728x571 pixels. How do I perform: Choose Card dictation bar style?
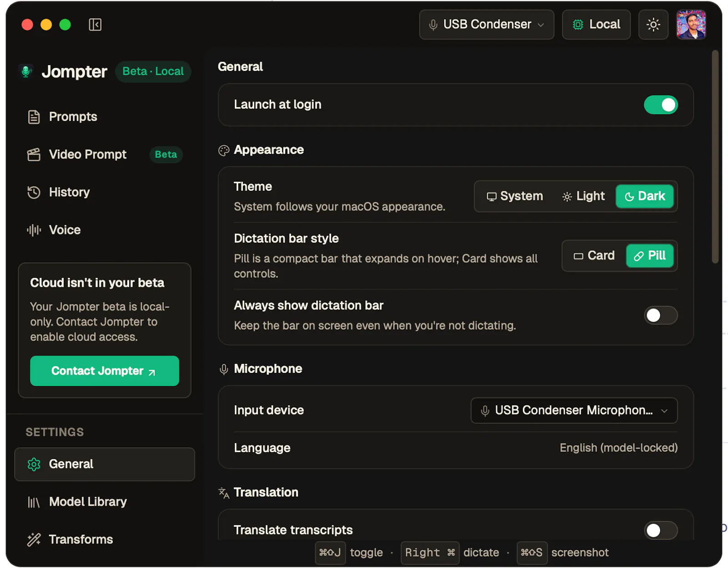tap(594, 256)
